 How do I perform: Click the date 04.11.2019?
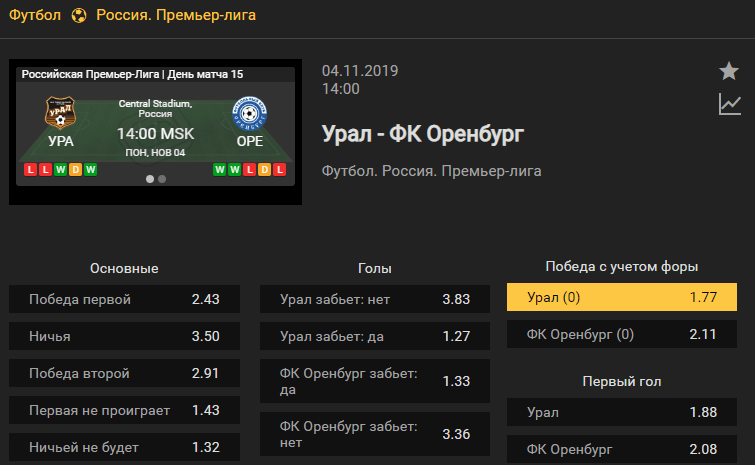(360, 71)
